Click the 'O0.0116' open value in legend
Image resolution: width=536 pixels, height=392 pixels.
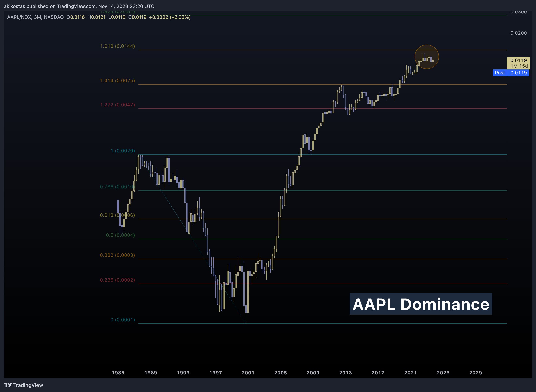click(x=76, y=17)
